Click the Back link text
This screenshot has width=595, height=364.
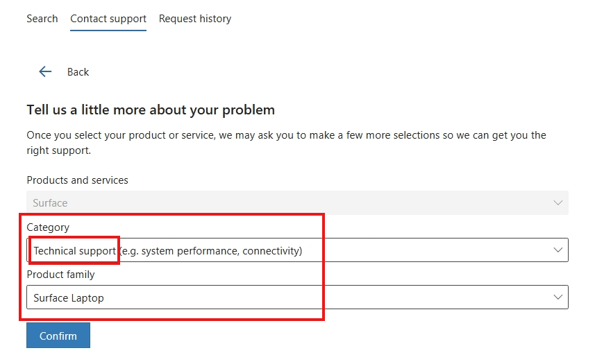(78, 72)
